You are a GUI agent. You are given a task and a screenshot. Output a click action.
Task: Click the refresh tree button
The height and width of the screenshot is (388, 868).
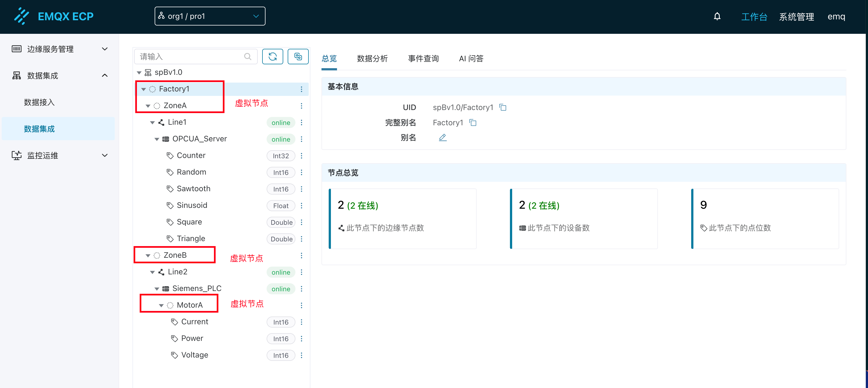(x=272, y=56)
